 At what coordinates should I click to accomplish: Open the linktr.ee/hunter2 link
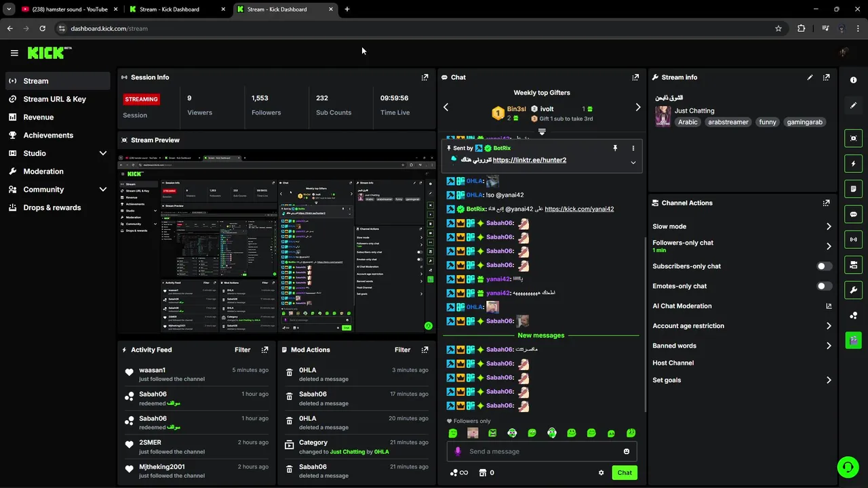pos(530,160)
